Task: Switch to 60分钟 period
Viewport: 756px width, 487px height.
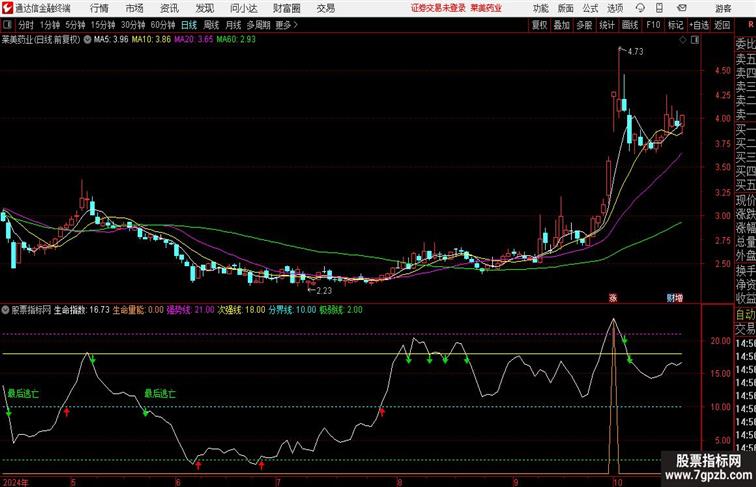Action: [x=163, y=25]
